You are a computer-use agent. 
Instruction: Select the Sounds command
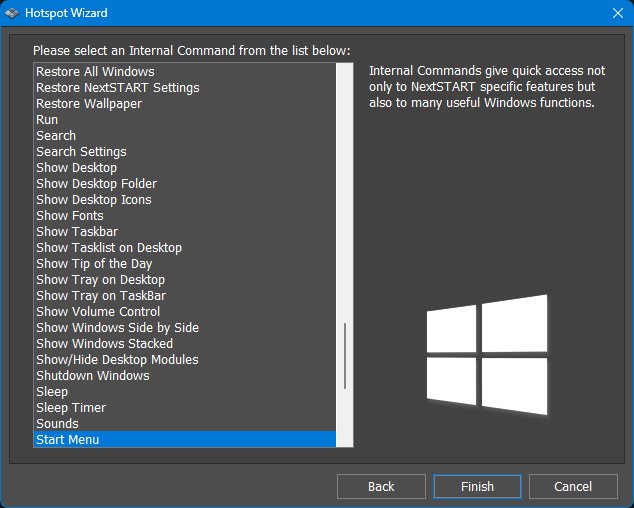point(185,423)
